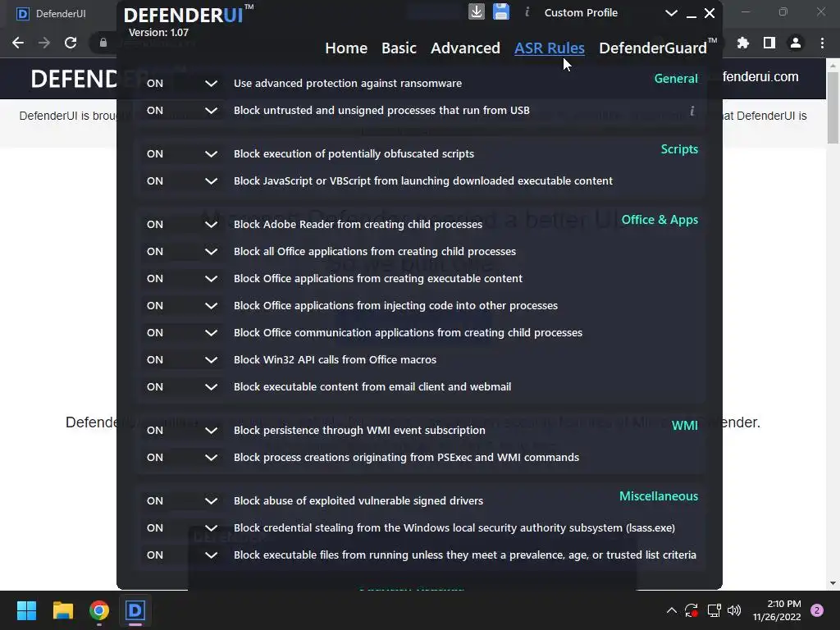Open the Windows Start menu
The image size is (840, 630).
pos(26,610)
